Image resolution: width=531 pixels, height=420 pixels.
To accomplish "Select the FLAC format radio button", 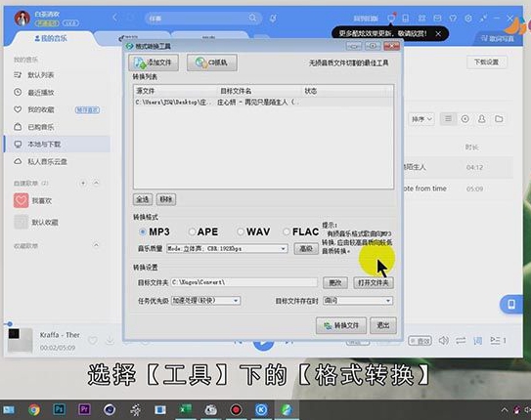I will tap(287, 231).
